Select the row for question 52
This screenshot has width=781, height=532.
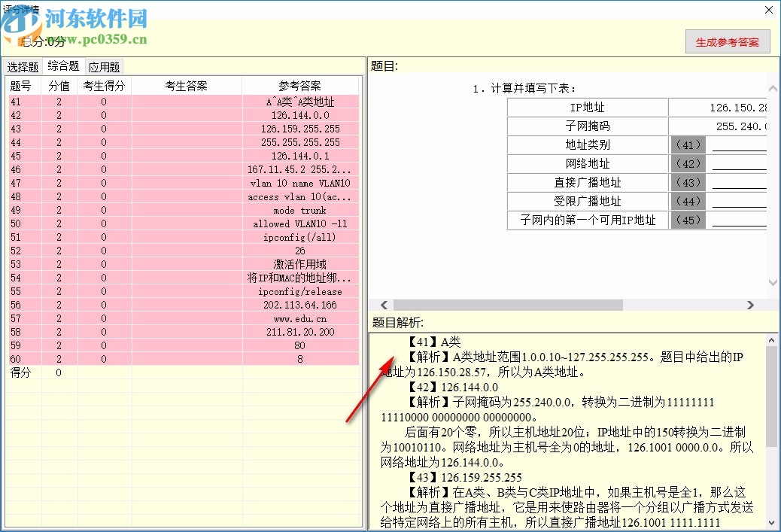pos(184,250)
